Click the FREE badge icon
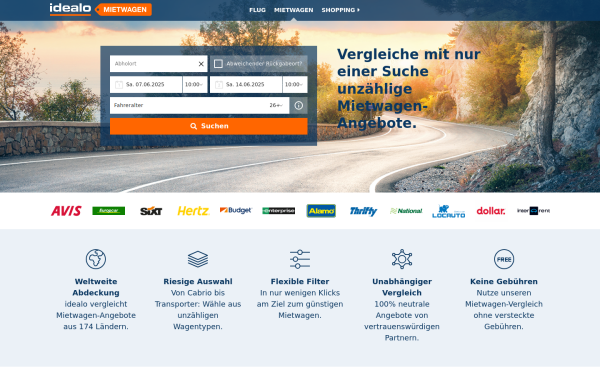This screenshot has height=375, width=600. (504, 259)
